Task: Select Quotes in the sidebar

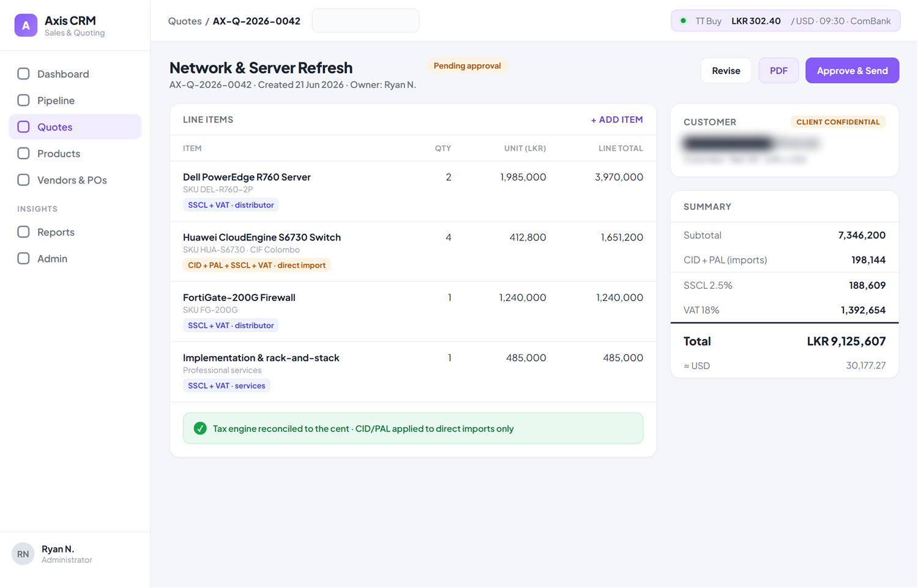Action: pos(75,127)
